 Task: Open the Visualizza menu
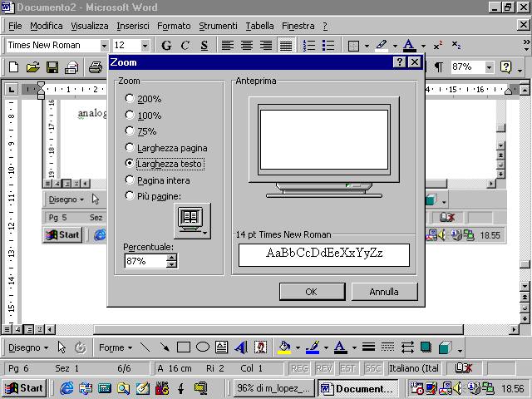coord(90,26)
